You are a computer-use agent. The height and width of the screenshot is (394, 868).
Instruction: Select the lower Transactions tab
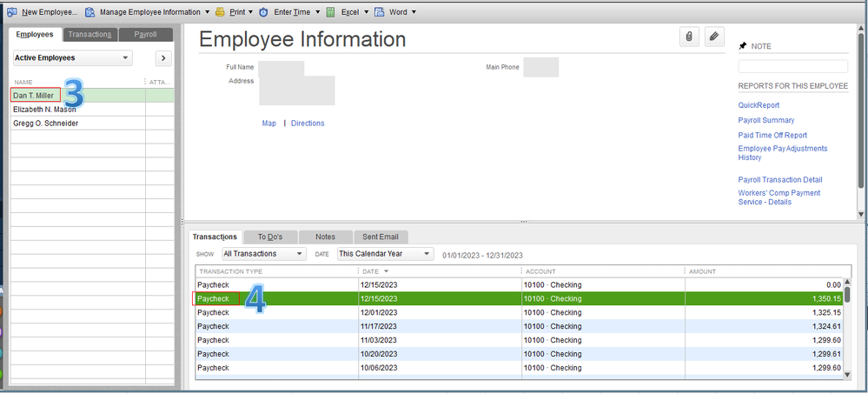pos(215,237)
